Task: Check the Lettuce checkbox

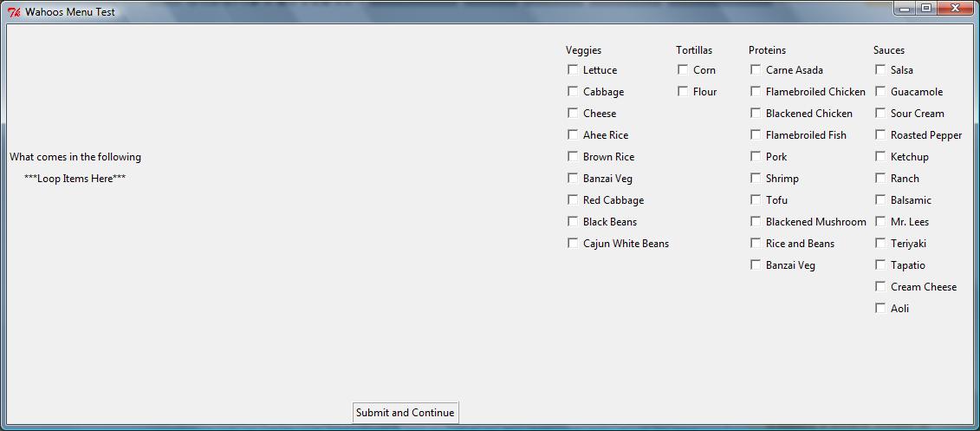Action: click(573, 69)
